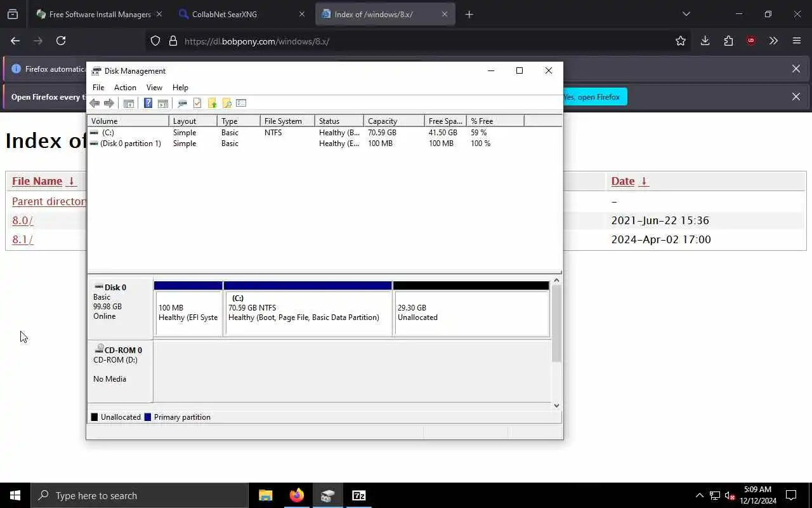Go back in Firefox
This screenshot has width=812, height=508.
15,41
